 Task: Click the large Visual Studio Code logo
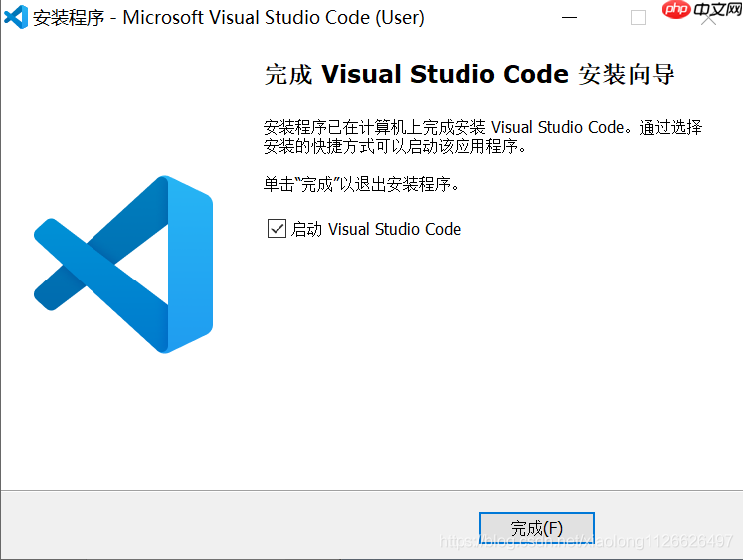pos(123,265)
